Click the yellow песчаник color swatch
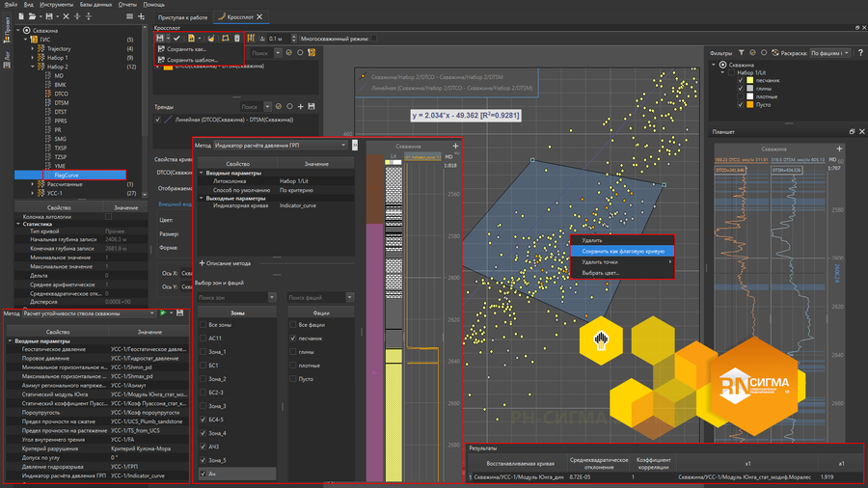The height and width of the screenshot is (488, 868). pyautogui.click(x=750, y=80)
